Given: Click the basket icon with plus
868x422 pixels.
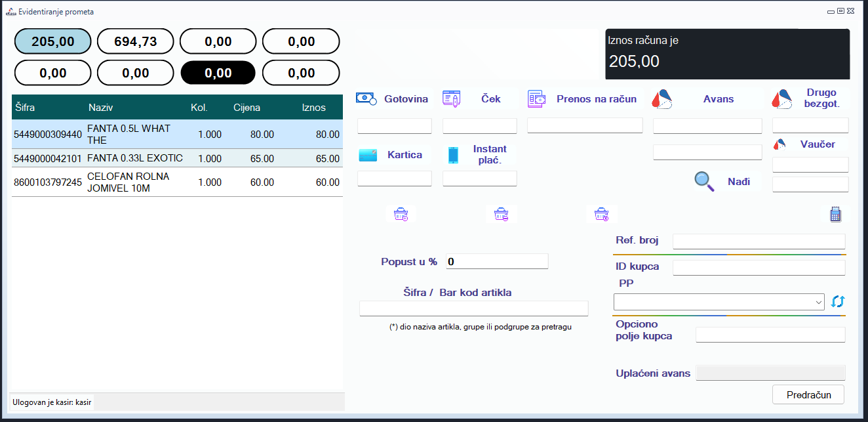Looking at the screenshot, I should (401, 214).
